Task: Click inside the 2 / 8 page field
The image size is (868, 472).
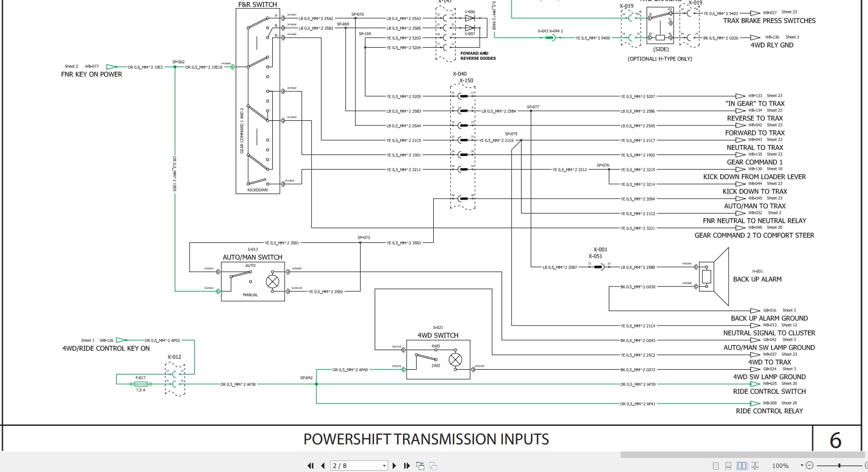Action: point(351,465)
